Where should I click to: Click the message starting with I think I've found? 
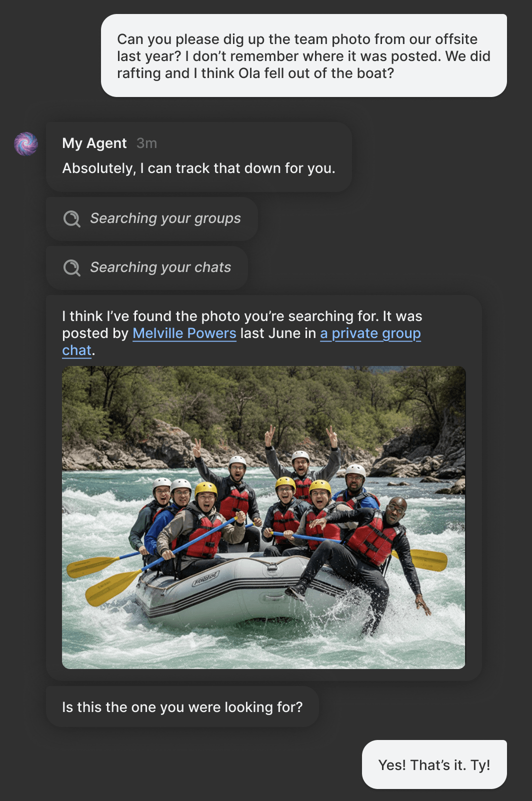coord(242,316)
